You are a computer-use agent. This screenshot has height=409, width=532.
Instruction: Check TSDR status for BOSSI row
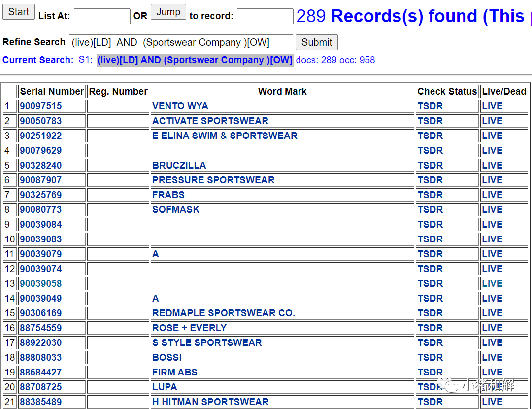(430, 357)
